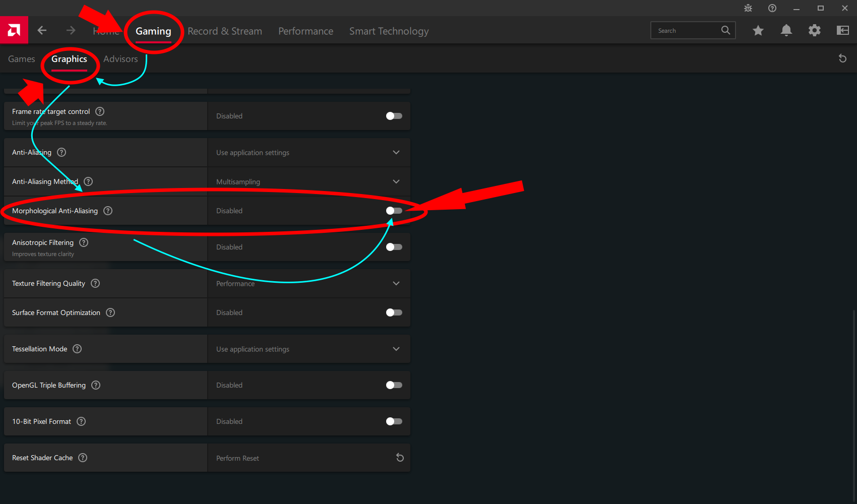Click the Texture Filtering Quality label
Screen dimensions: 857x504
point(48,283)
